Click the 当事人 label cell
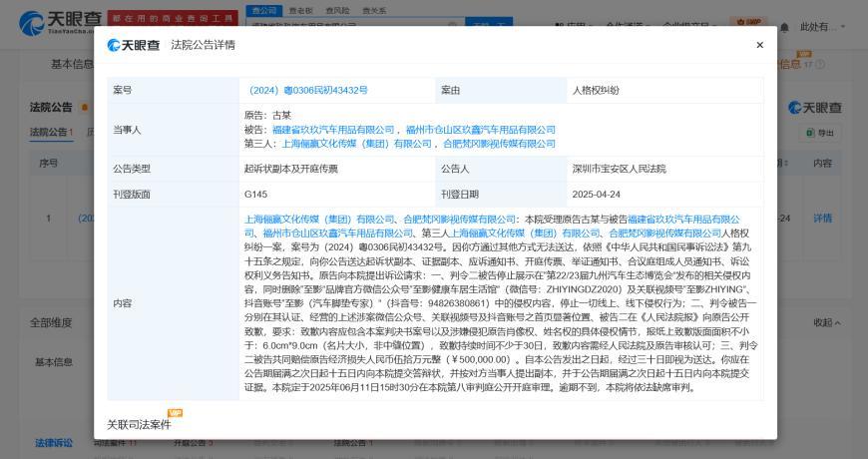 (174, 130)
